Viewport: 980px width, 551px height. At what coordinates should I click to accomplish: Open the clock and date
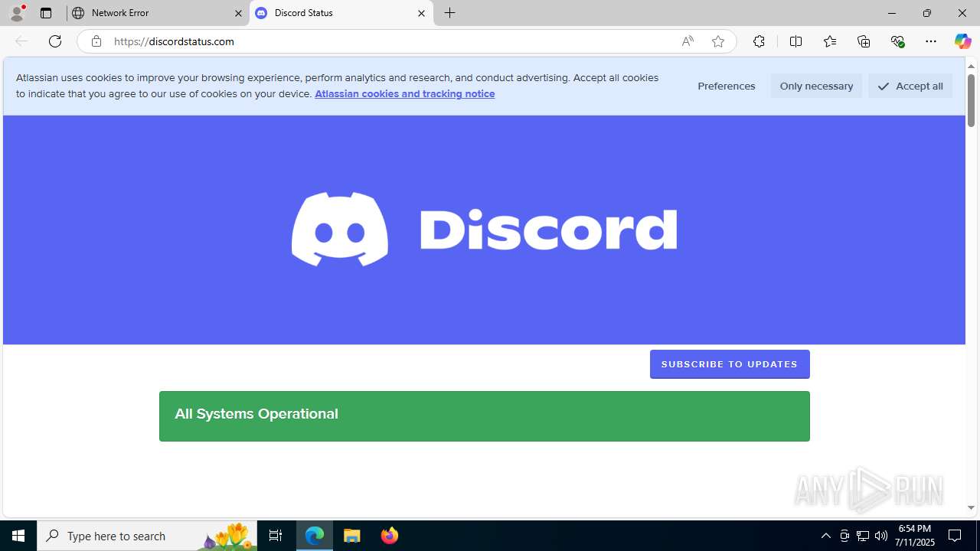pos(915,536)
